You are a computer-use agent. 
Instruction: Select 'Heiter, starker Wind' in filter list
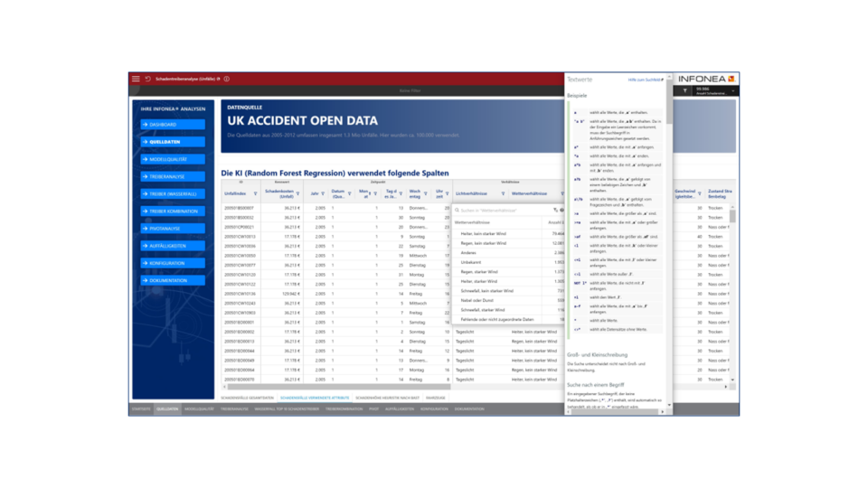pos(509,281)
